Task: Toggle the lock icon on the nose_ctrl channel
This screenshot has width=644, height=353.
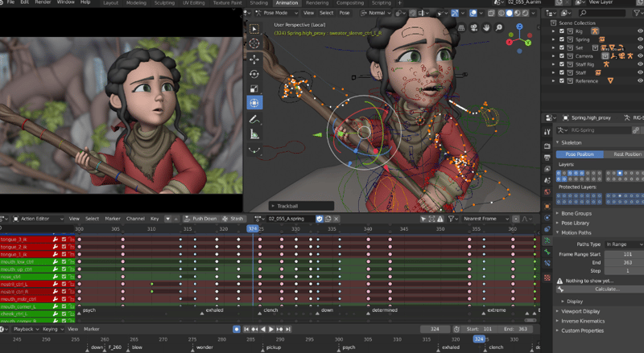Action: 71,277
